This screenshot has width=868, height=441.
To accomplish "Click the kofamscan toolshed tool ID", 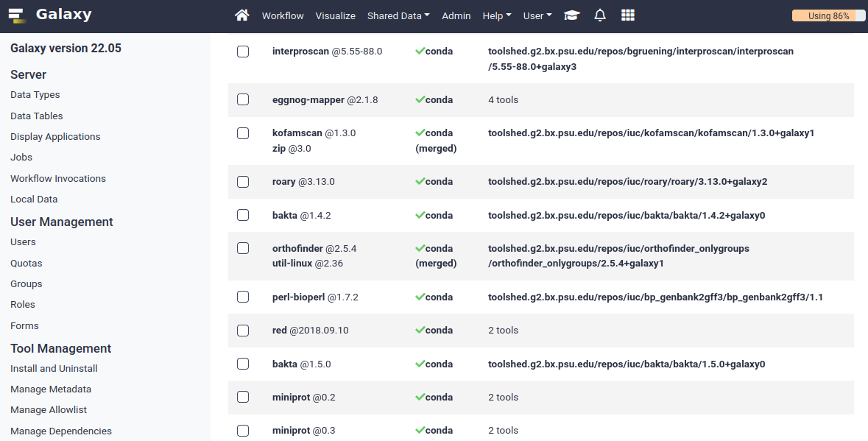I will (x=651, y=133).
